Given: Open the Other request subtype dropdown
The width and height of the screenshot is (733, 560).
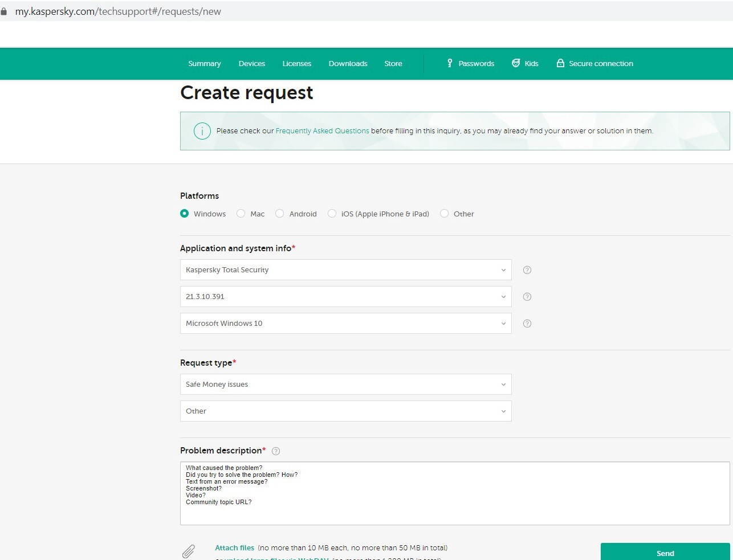Looking at the screenshot, I should pos(345,411).
